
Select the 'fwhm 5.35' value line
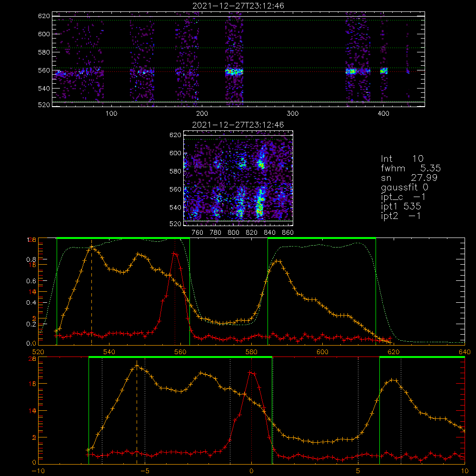pyautogui.click(x=411, y=168)
